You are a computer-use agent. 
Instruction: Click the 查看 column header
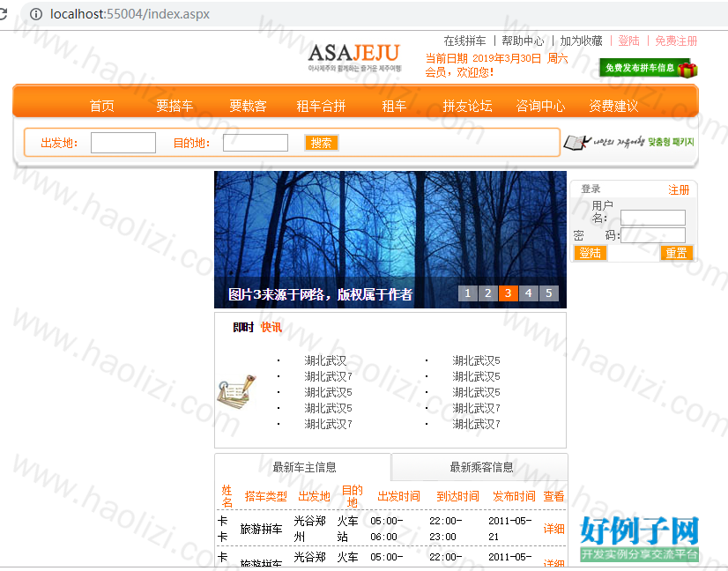[x=553, y=496]
